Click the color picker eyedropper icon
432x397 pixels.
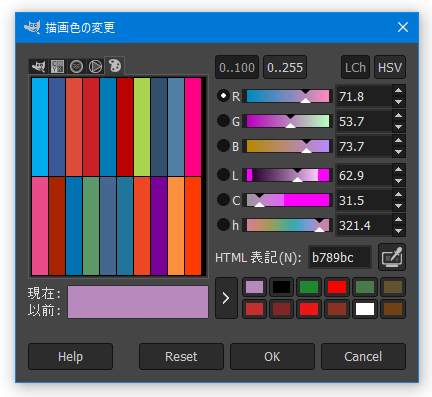(x=392, y=257)
